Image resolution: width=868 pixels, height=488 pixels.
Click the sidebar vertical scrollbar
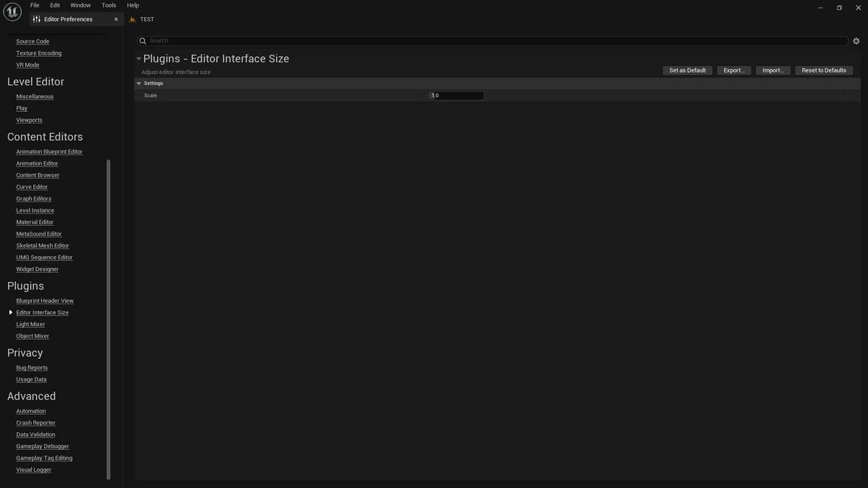pyautogui.click(x=108, y=319)
